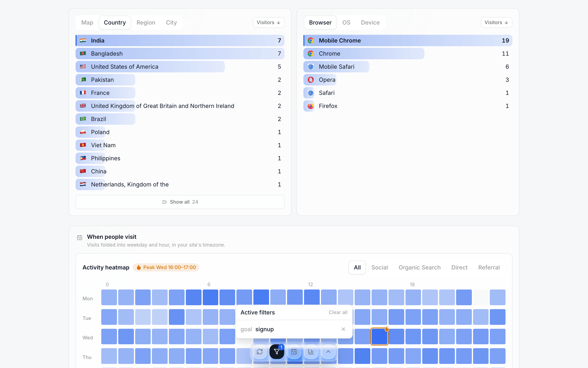Switch to the Region tab
Viewport: 588px width, 368px height.
pos(146,22)
